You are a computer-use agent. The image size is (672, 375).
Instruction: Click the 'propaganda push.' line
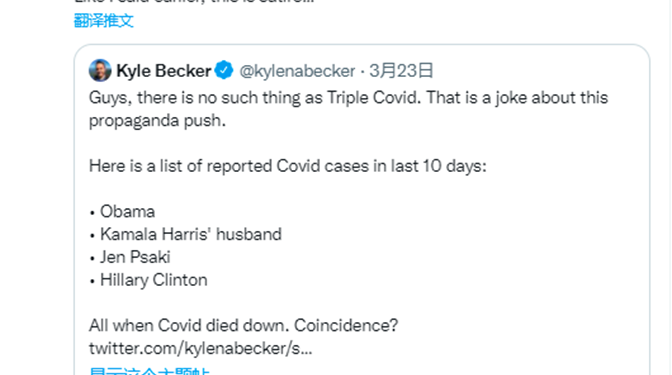pos(157,121)
